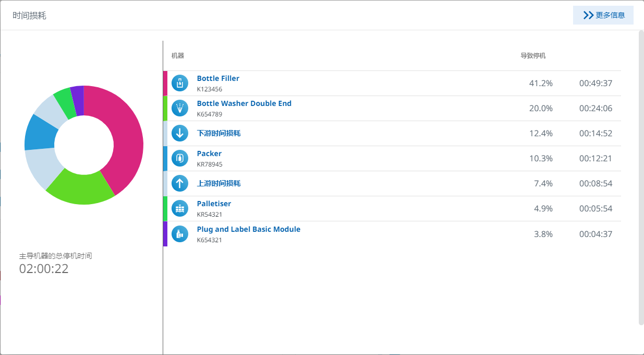
Task: Click the upstream time loss arrow icon
Action: [180, 183]
